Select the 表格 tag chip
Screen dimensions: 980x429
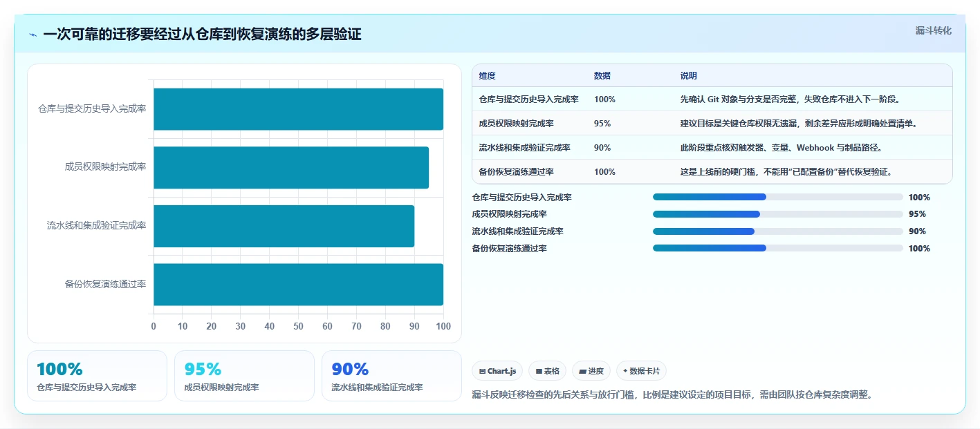[547, 371]
